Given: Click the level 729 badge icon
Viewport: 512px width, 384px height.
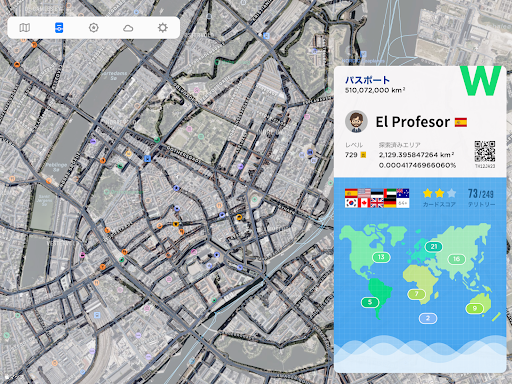Looking at the screenshot, I should point(363,155).
